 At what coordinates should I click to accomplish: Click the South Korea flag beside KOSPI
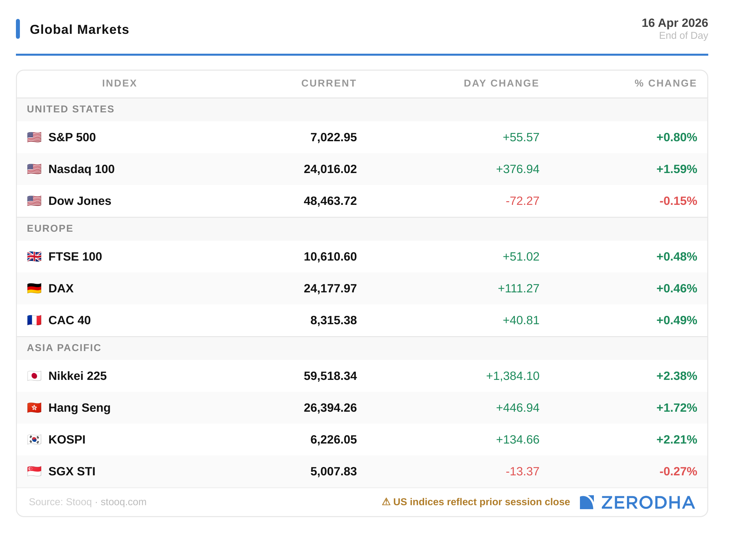[x=34, y=440]
